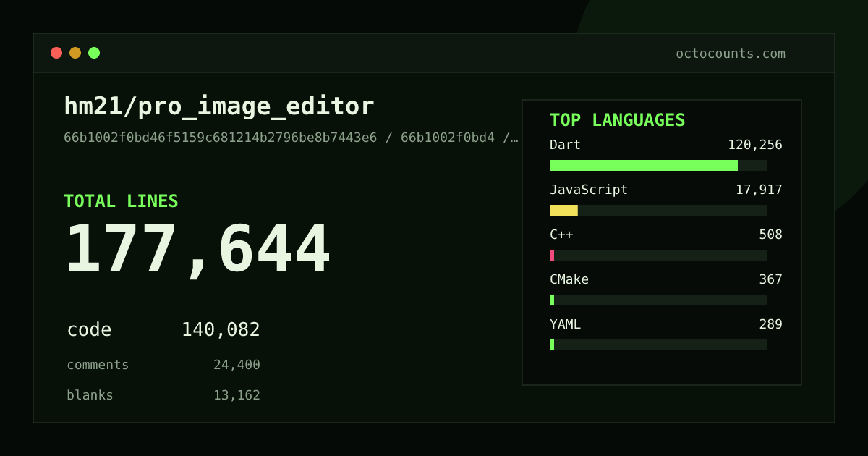Click the comments row label
Screen dimensions: 868x456
(98, 365)
